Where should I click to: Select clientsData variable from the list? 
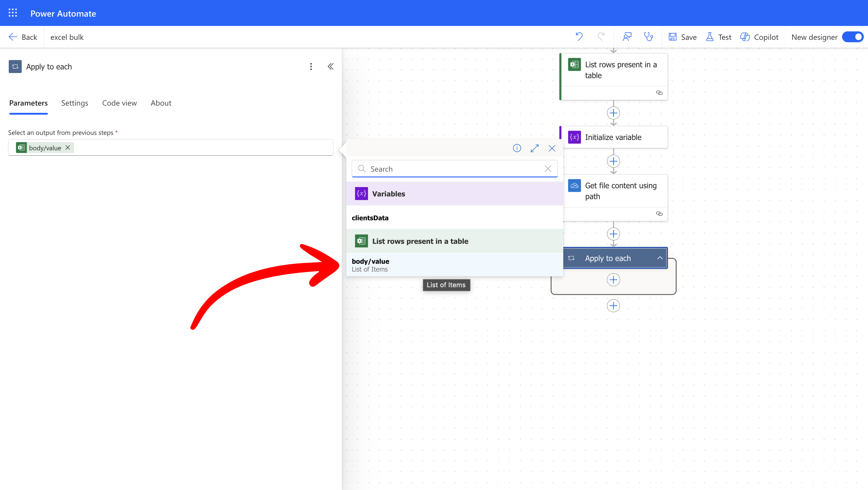tap(370, 218)
